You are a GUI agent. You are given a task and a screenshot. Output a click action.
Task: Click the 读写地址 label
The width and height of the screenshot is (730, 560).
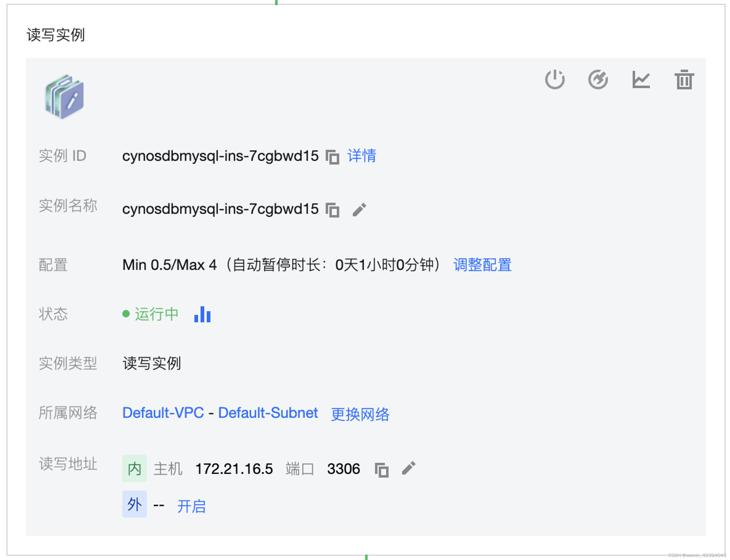coord(68,464)
